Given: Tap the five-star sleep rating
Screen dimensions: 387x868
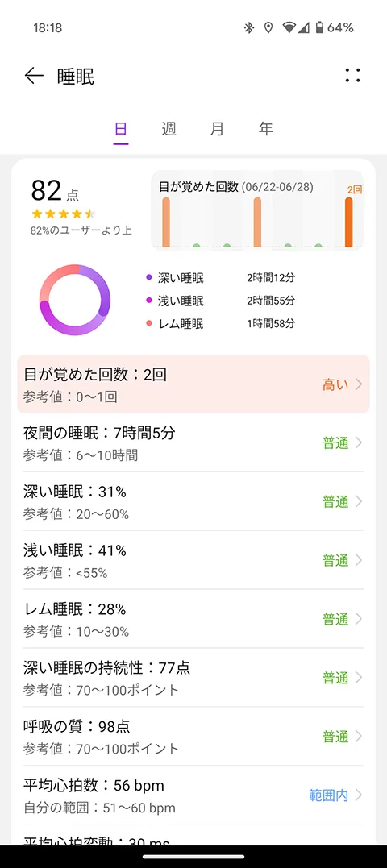Looking at the screenshot, I should pos(64,213).
